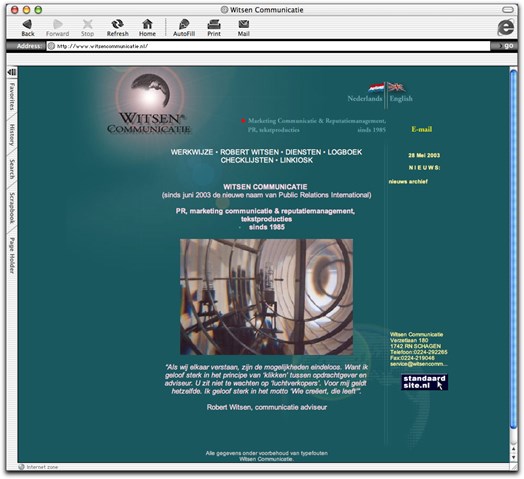Click the Back arrow toolbar icon

[27, 24]
